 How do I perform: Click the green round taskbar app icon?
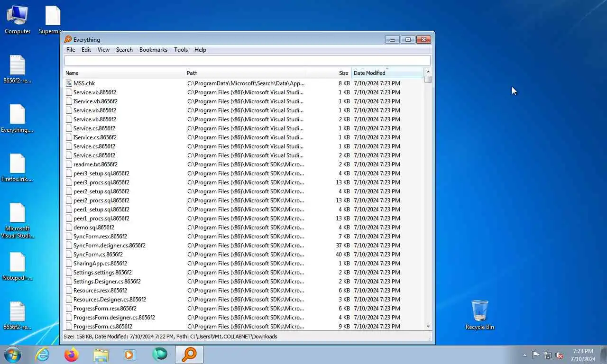point(160,355)
